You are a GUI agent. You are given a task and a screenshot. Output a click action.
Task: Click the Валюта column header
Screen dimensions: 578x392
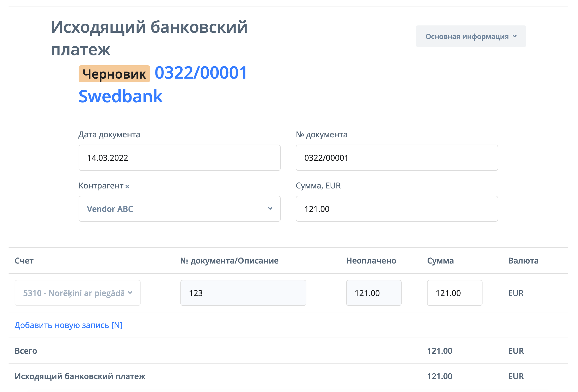523,261
